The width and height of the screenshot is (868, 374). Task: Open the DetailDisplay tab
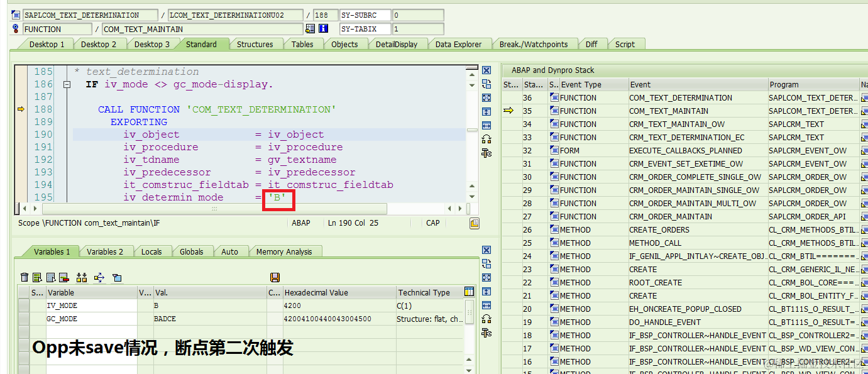tap(397, 44)
